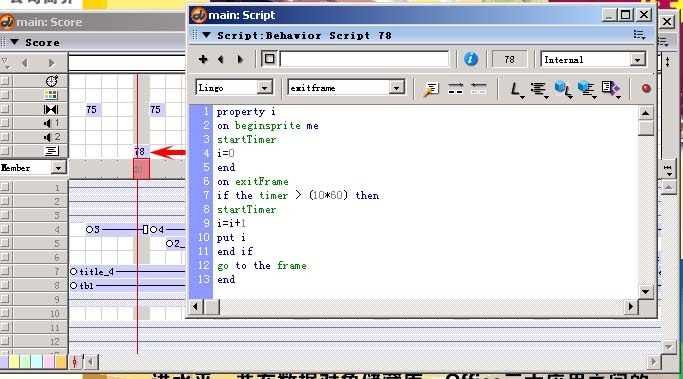Go to handler icon in script toolbar
Image resolution: width=683 pixels, height=379 pixels.
click(431, 89)
